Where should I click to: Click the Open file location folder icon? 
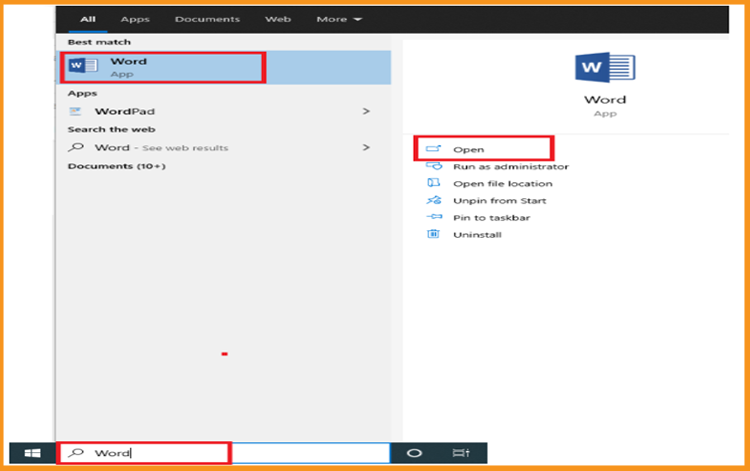[x=433, y=183]
